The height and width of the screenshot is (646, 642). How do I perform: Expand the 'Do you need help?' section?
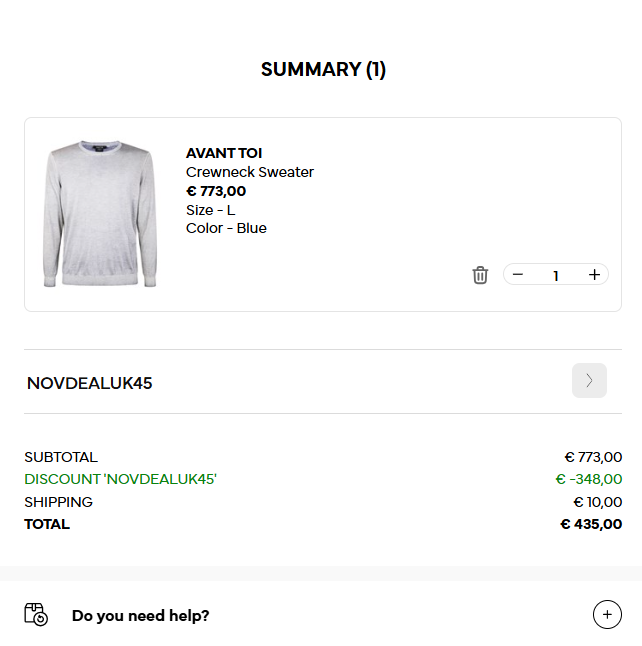pyautogui.click(x=607, y=615)
